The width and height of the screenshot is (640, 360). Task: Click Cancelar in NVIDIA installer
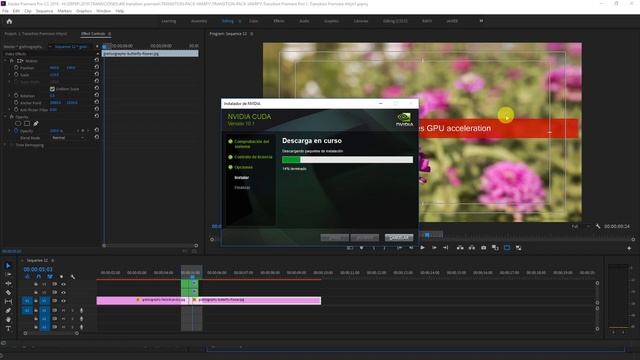pos(399,238)
